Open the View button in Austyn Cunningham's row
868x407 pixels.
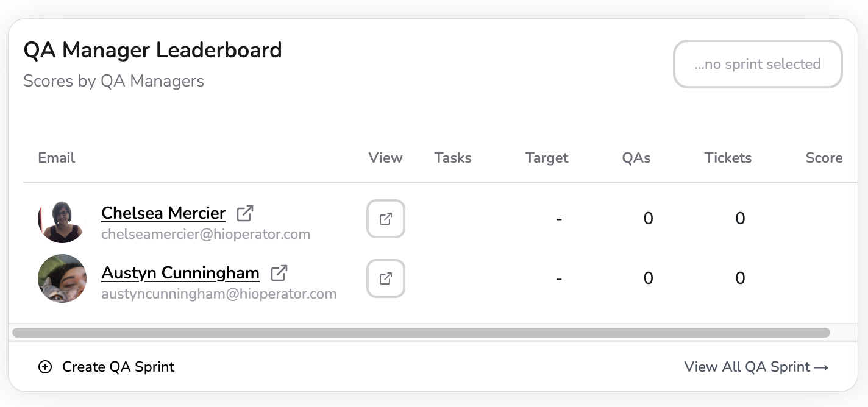click(x=385, y=278)
